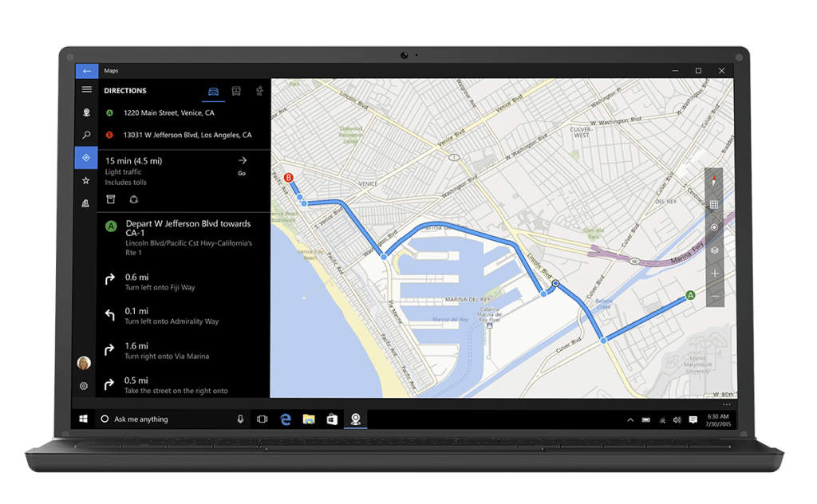The width and height of the screenshot is (817, 504).
Task: Zoom out with the minus map control
Action: (x=714, y=296)
